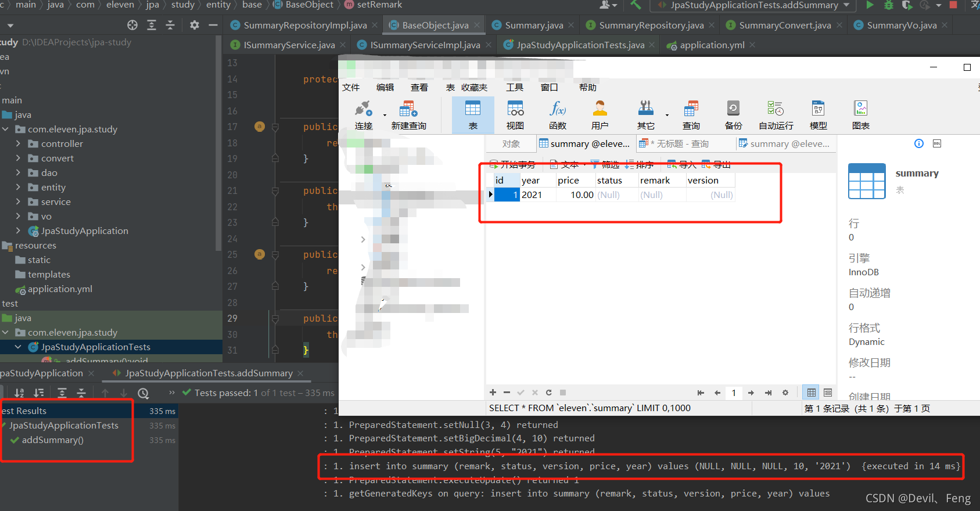Build project with the hammer icon
980x511 pixels.
(636, 5)
